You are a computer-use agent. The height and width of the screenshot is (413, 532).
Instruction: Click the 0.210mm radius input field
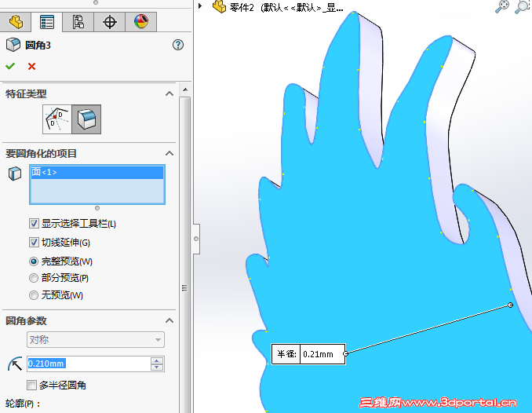click(88, 364)
